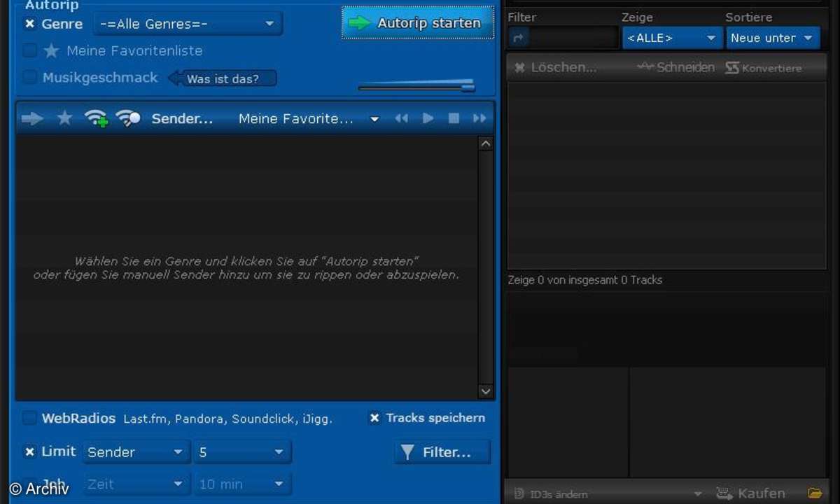This screenshot has height=504, width=840.
Task: Click the Was ist das? help bubble
Action: (x=223, y=78)
